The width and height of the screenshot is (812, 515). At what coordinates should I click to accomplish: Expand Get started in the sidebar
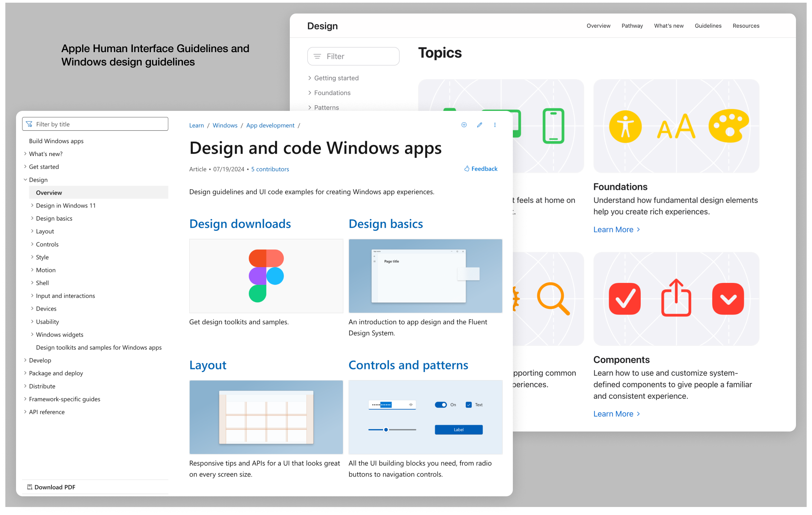[25, 167]
